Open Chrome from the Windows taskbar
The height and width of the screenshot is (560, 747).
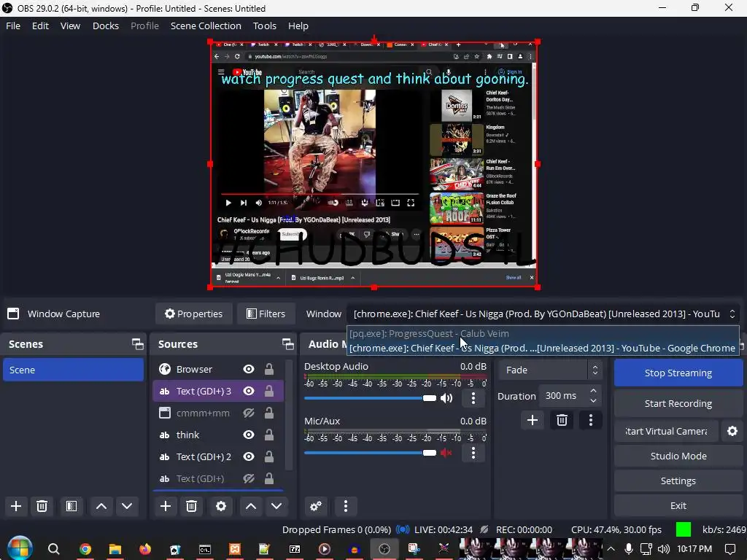85,549
